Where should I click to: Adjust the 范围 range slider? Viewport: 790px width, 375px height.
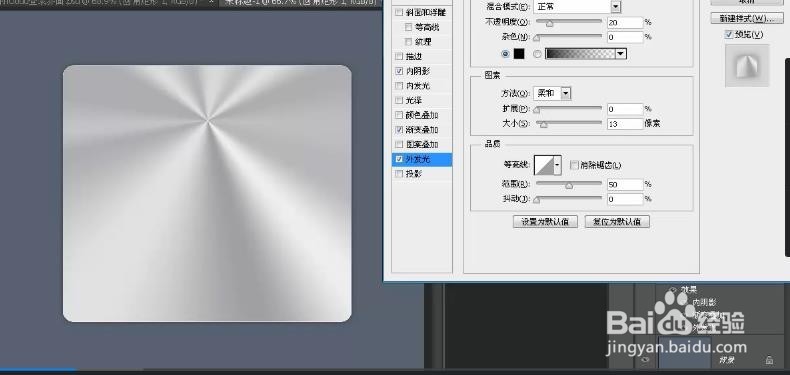coord(568,185)
